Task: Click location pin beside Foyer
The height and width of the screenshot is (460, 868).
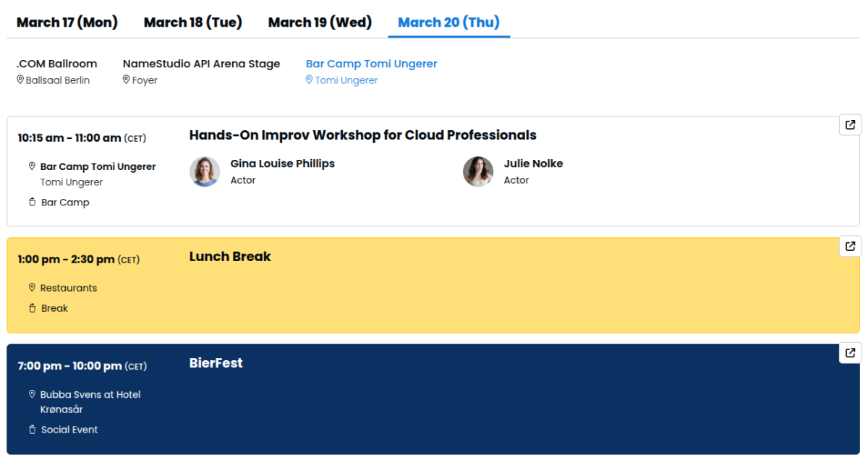Action: (x=127, y=80)
